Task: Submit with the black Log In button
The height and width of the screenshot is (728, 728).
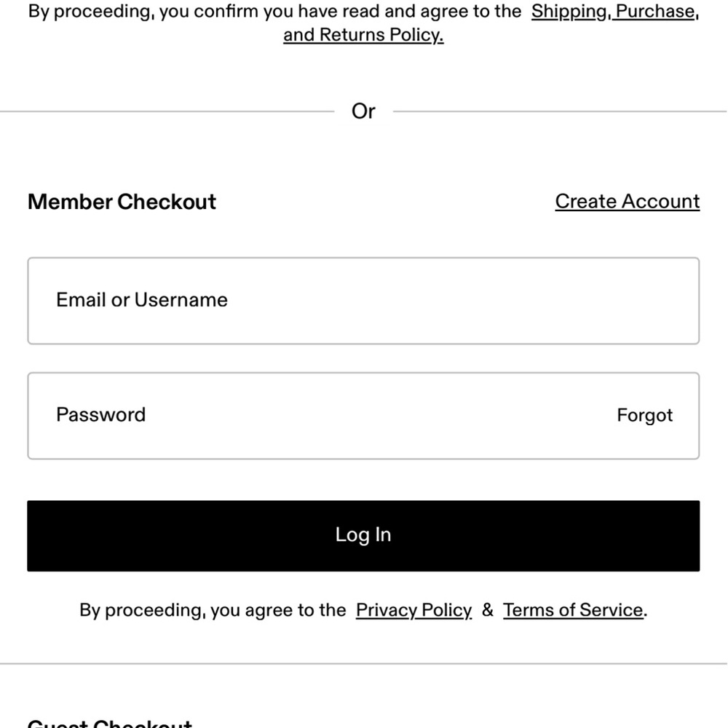Action: pos(363,536)
